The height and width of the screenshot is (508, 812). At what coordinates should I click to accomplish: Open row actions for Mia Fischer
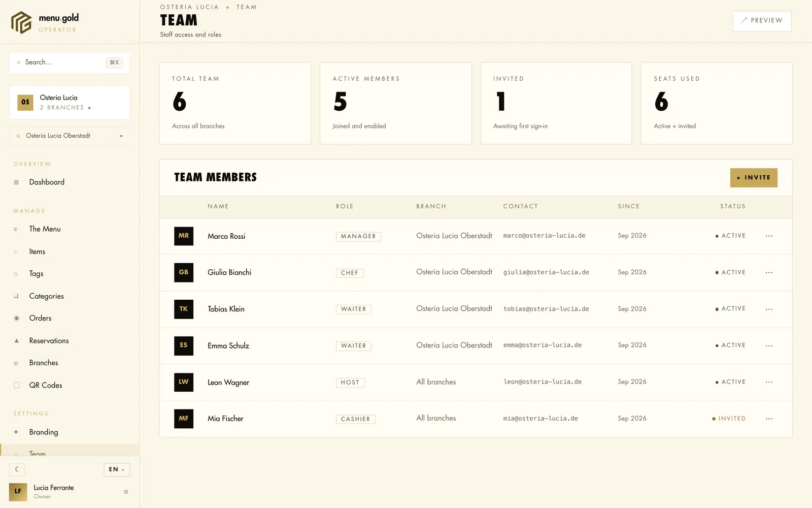[x=769, y=419]
